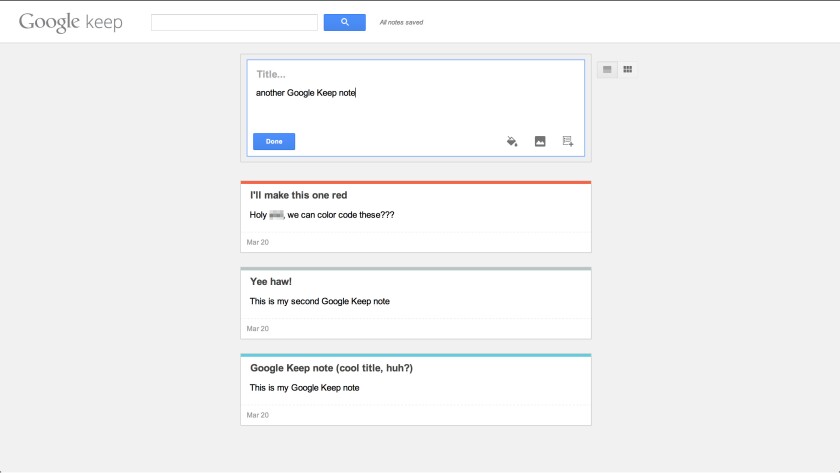Open the note color paint bucket
Image resolution: width=840 pixels, height=473 pixels.
click(x=512, y=141)
